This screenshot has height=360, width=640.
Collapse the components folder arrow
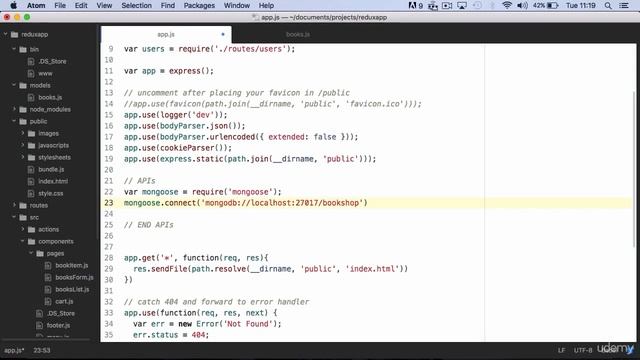tap(23, 241)
